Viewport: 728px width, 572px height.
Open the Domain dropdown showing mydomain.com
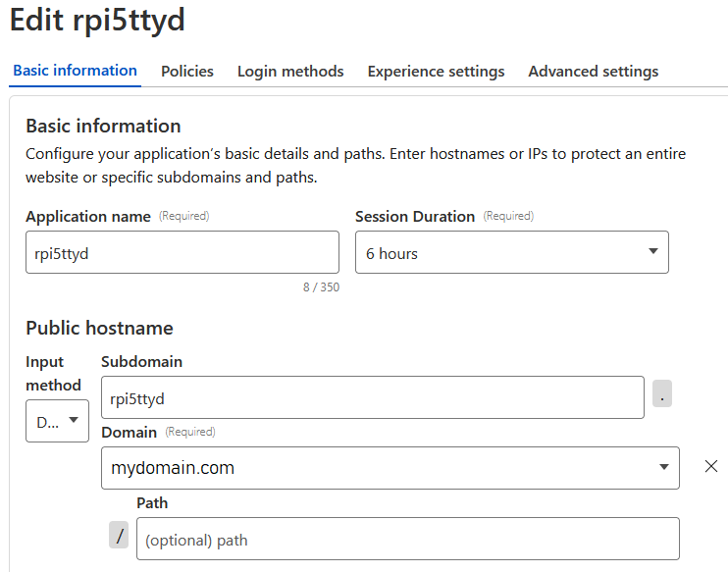point(390,468)
